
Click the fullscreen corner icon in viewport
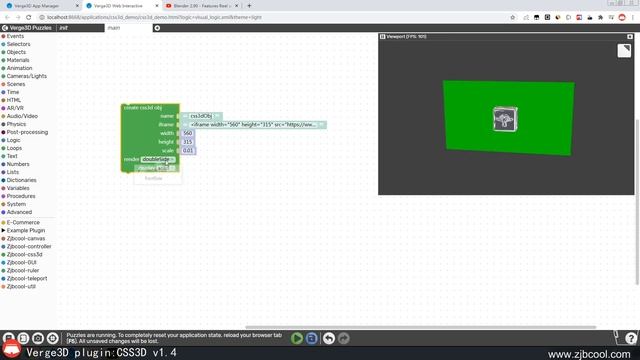click(x=624, y=51)
